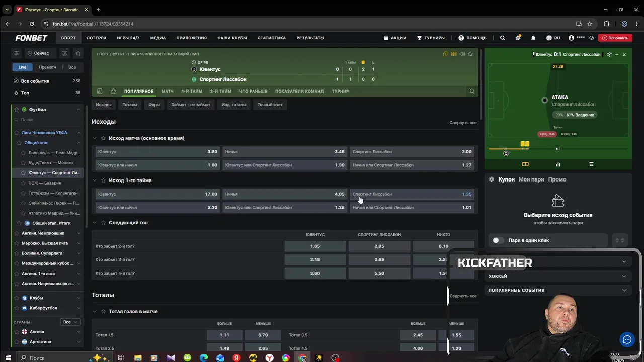Favorite the Исход матча market star
The image size is (644, 362).
click(104, 138)
